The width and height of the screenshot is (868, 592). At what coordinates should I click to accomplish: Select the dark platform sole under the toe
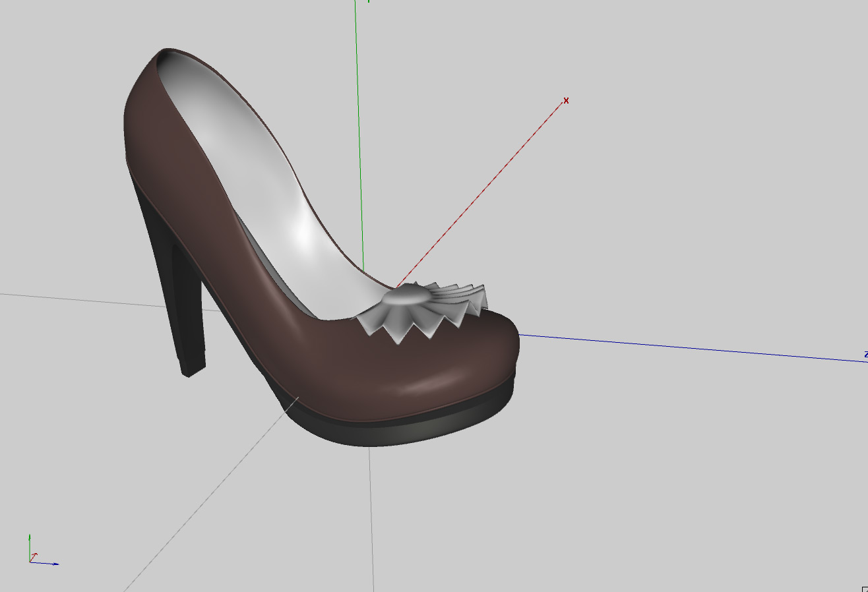pyautogui.click(x=409, y=429)
